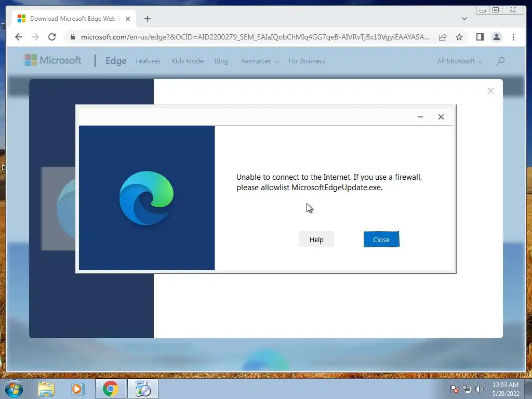The image size is (532, 399).
Task: Bookmark this page with star icon
Action: point(459,37)
